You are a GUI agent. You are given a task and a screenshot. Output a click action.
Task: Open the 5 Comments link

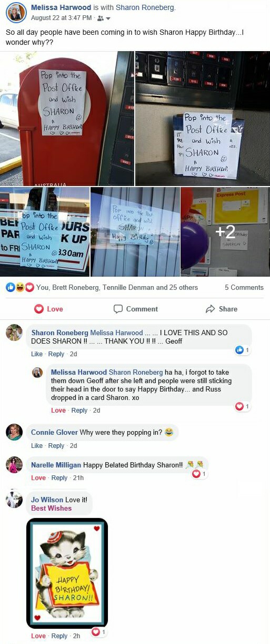pyautogui.click(x=244, y=287)
